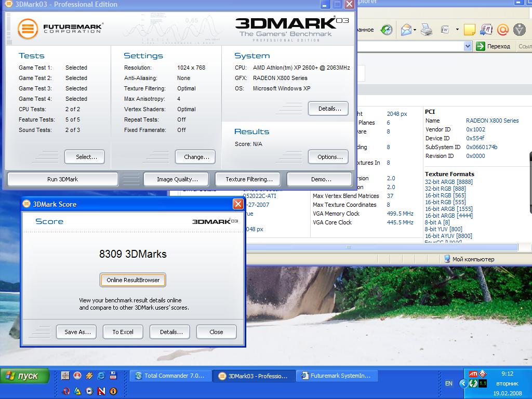Open Texture Filtering... tool
The image size is (532, 399).
(x=248, y=179)
